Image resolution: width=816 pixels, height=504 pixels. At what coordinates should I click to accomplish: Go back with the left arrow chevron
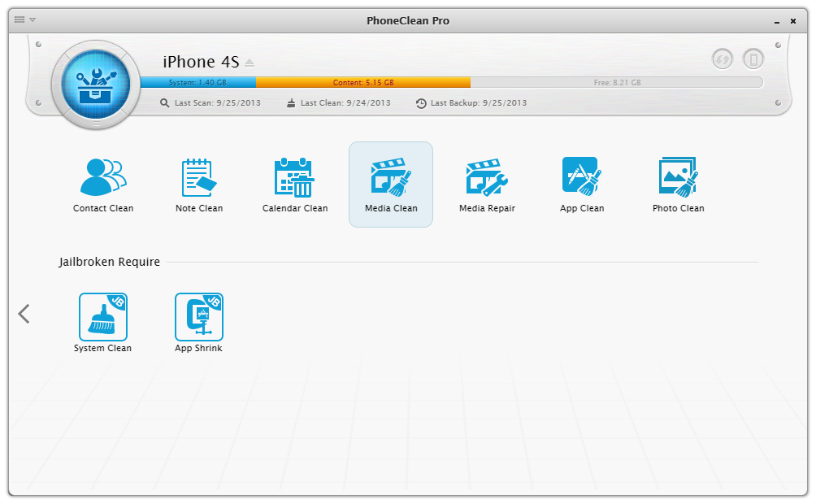click(x=24, y=314)
